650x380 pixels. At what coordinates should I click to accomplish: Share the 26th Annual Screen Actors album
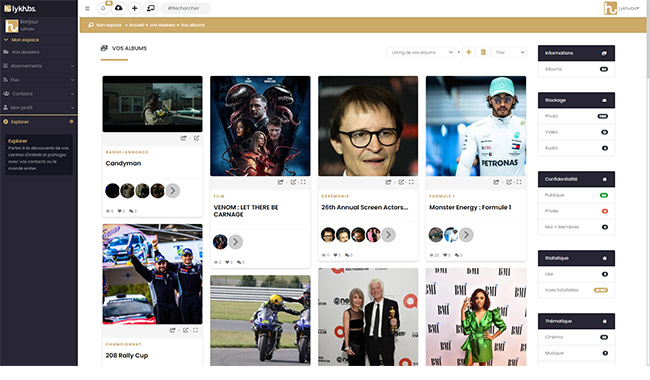[388, 182]
